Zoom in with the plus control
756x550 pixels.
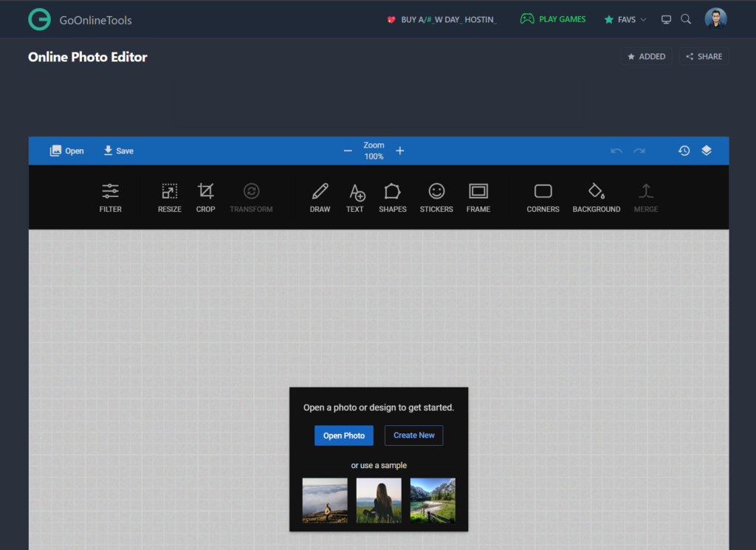[x=399, y=150]
